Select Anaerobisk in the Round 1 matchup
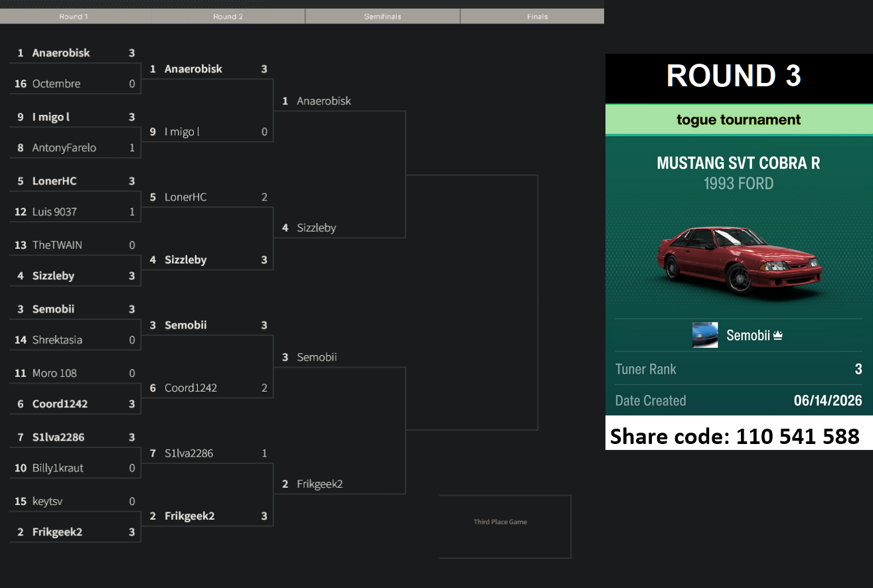Image resolution: width=873 pixels, height=588 pixels. (61, 53)
